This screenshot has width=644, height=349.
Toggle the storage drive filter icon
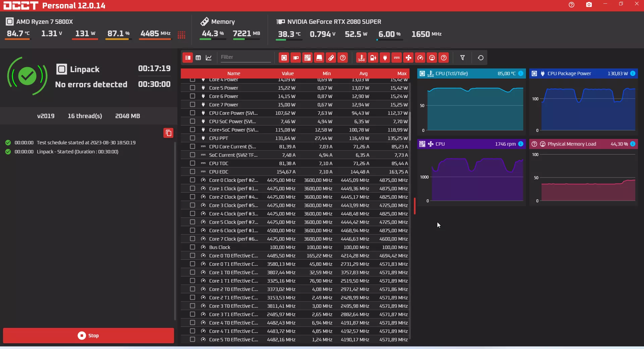319,58
